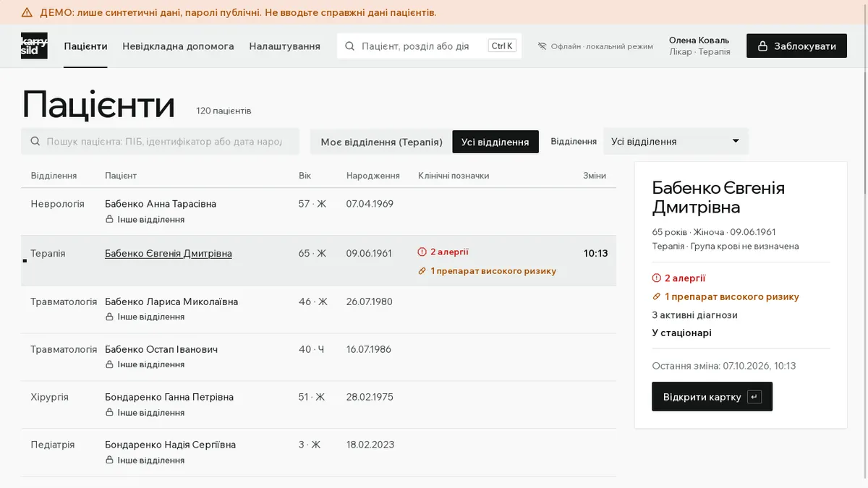Click the lock icon under Бабенко Лариса Миколаївна
Viewport: 868px width, 488px height.
pos(110,317)
